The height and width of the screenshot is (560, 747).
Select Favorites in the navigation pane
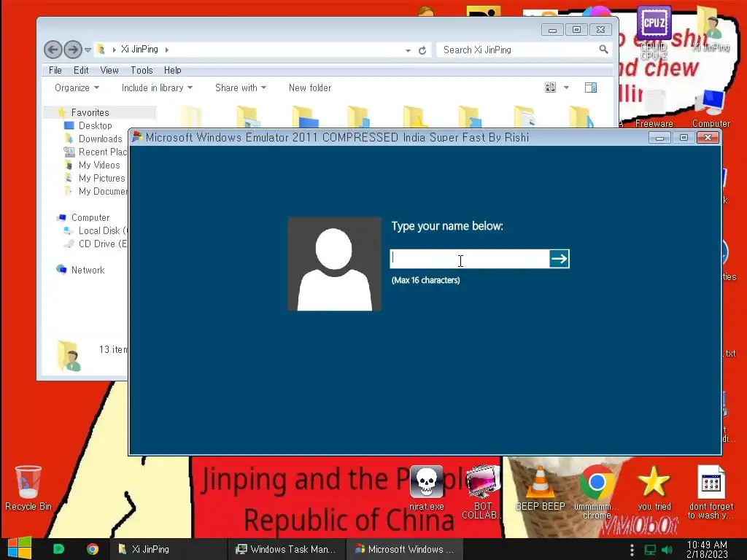[90, 112]
